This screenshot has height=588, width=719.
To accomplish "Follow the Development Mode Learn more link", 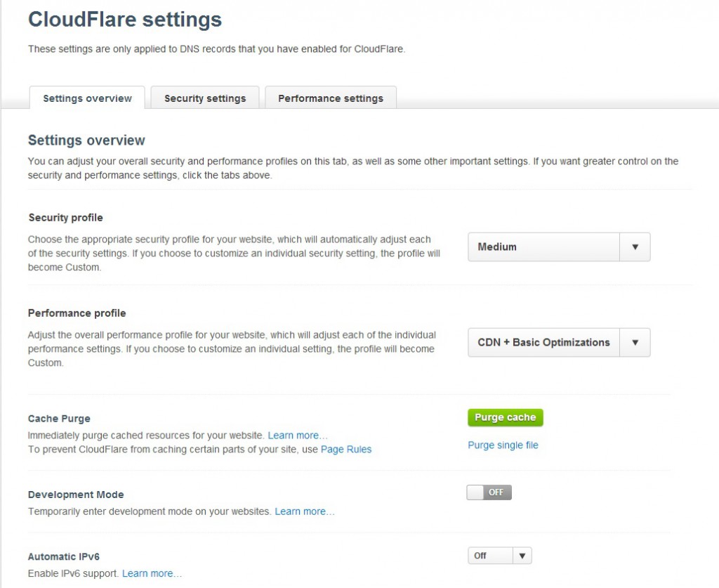I will click(305, 511).
